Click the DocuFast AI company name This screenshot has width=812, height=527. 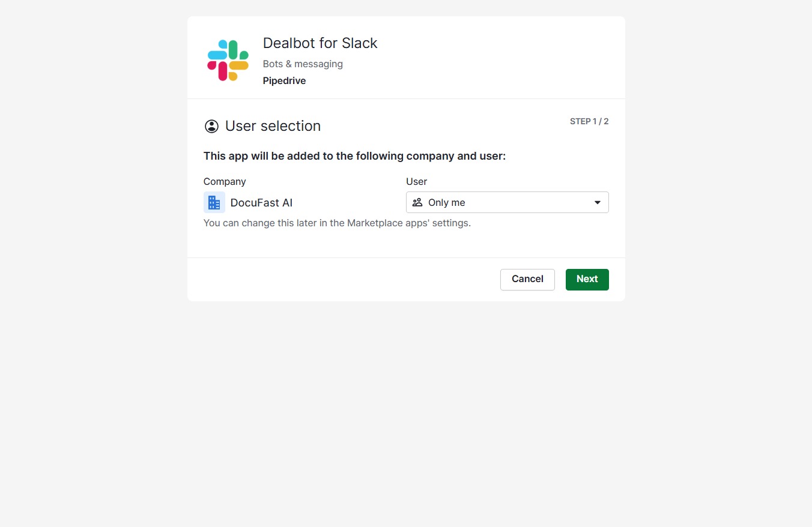(x=261, y=202)
